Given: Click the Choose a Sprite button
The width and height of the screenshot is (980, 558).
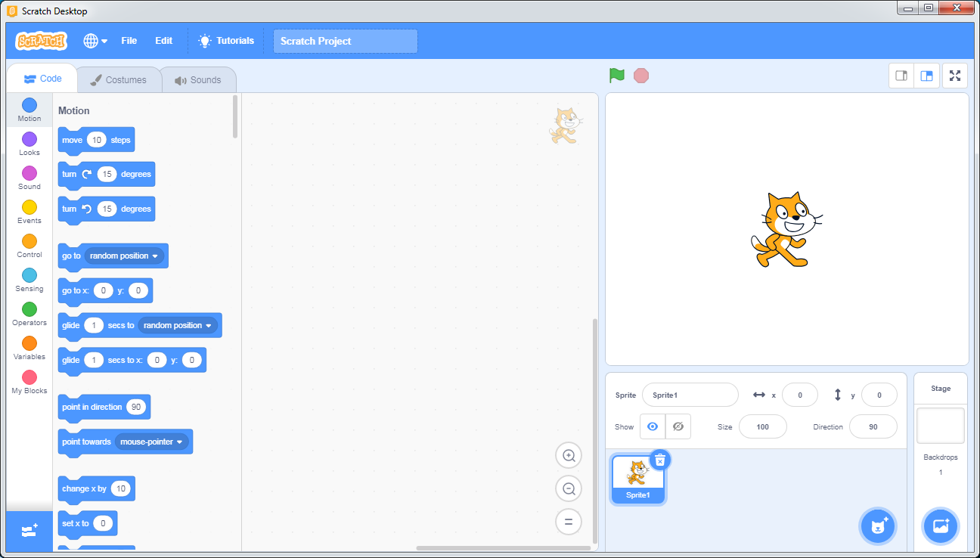Looking at the screenshot, I should click(878, 526).
